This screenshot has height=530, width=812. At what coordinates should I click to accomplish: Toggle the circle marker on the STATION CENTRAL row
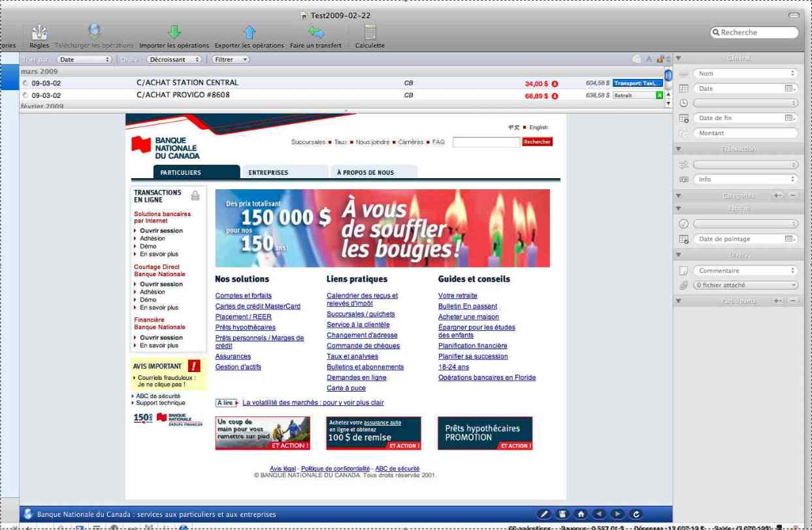click(25, 84)
